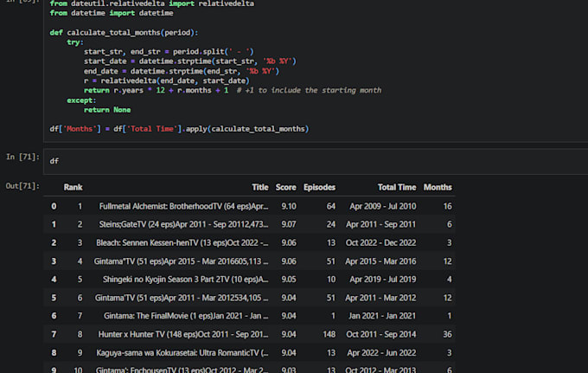Select Shingeki no Kyojin Season 3 title cell
The height and width of the screenshot is (373, 588).
click(186, 280)
